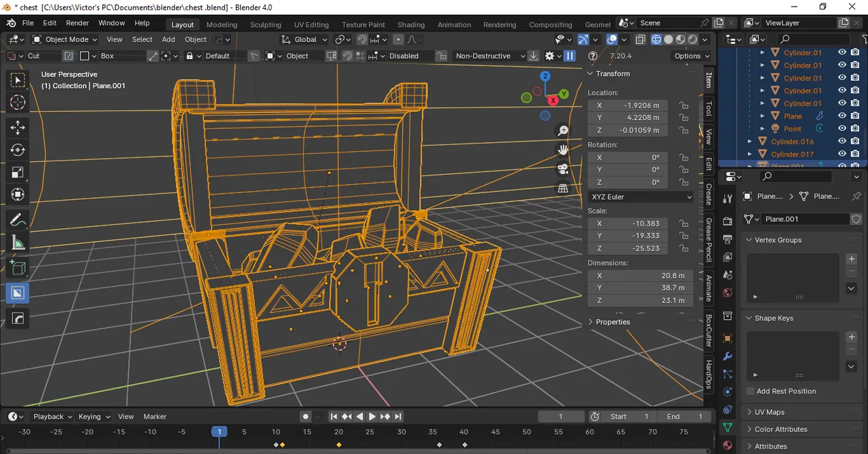Viewport: 868px width, 454px height.
Task: Toggle the lock on Scale Y
Action: [x=684, y=236]
